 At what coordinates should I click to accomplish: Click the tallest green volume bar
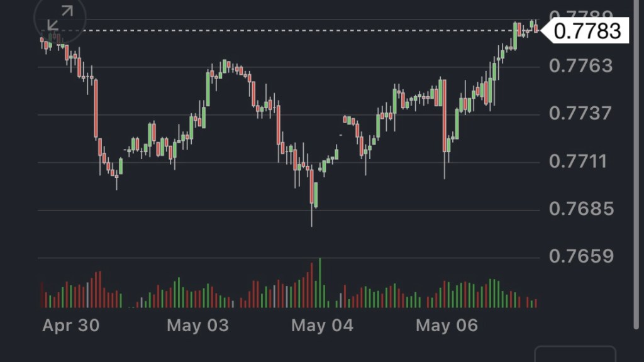319,283
